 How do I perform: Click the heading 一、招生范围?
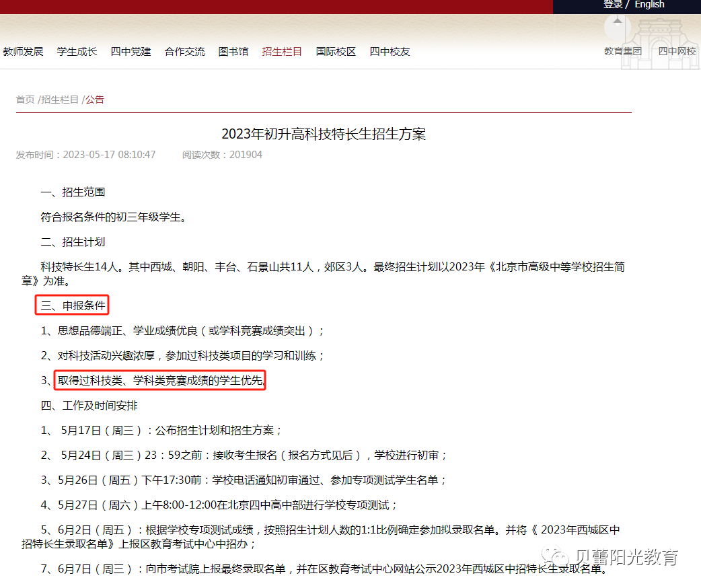[73, 192]
